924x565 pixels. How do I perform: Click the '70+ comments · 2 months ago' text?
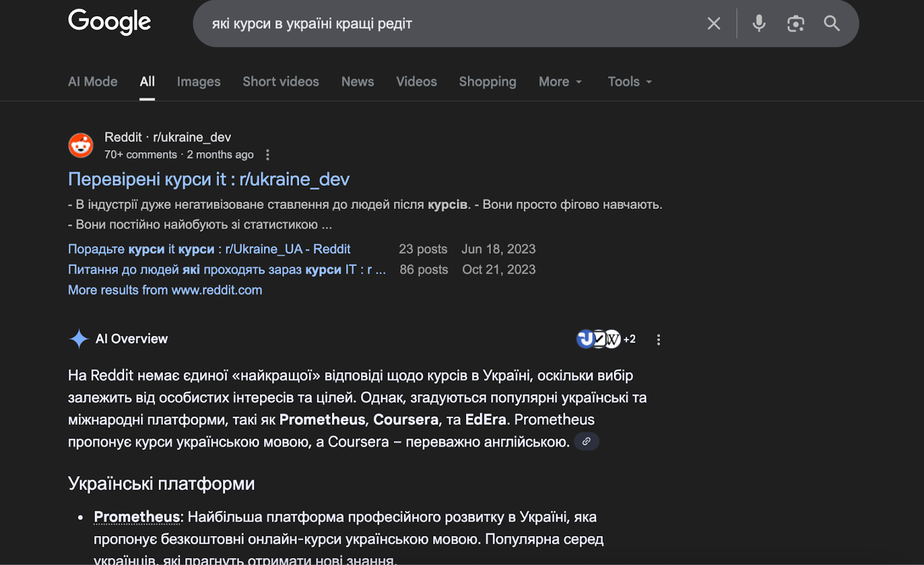[179, 155]
